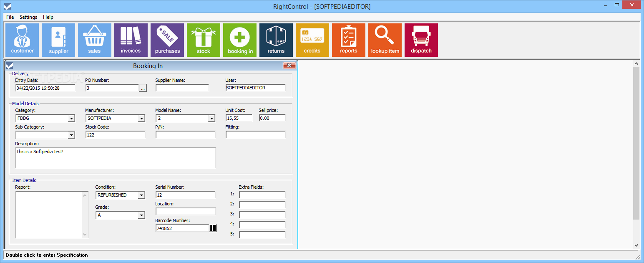Click Extra Field 3 input
Viewport: 644px width, 263px height.
pyautogui.click(x=262, y=215)
